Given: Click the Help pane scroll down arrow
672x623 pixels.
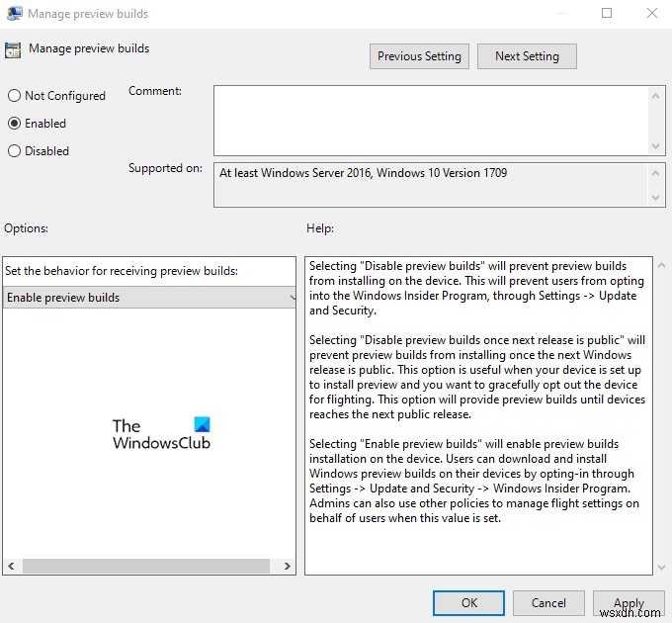Looking at the screenshot, I should [x=661, y=568].
